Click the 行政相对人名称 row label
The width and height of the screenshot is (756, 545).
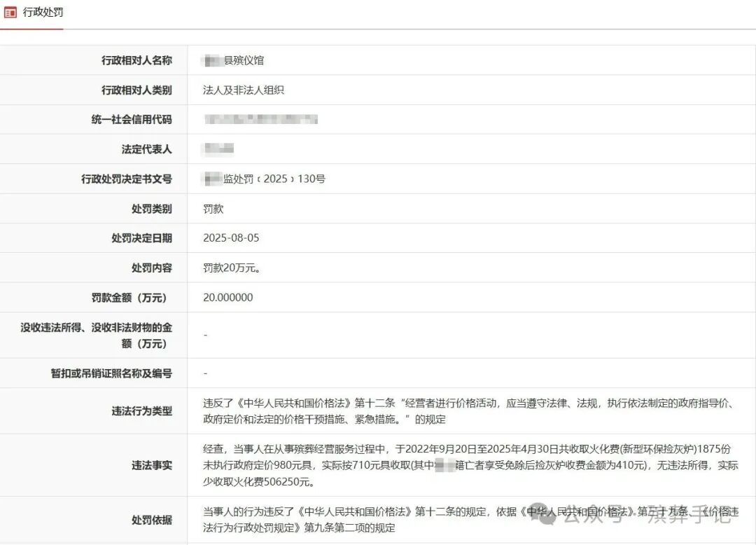(136, 61)
